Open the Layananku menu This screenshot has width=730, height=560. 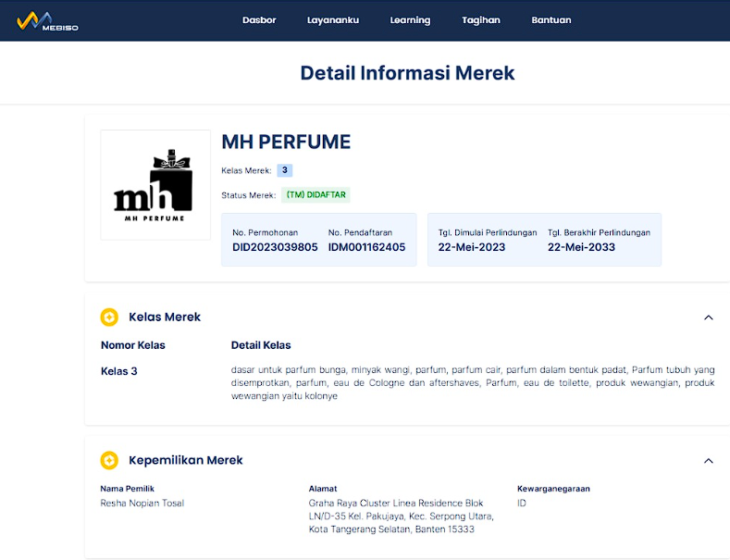(x=333, y=20)
